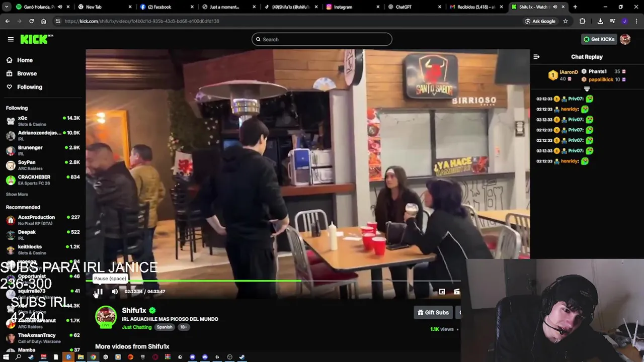Open Deepak recommended channel
The image size is (644, 362).
(x=43, y=235)
